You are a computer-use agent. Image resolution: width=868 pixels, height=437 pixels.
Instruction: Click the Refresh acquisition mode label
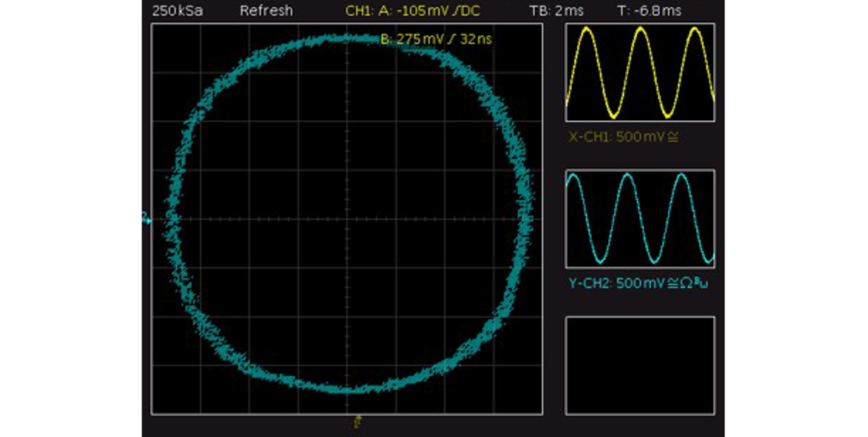[266, 11]
